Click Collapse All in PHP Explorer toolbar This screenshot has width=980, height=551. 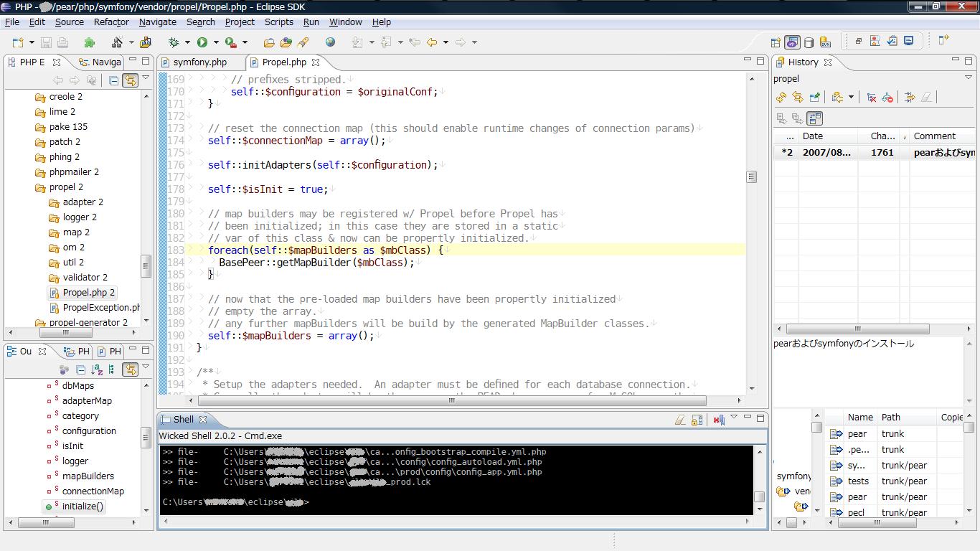(113, 80)
